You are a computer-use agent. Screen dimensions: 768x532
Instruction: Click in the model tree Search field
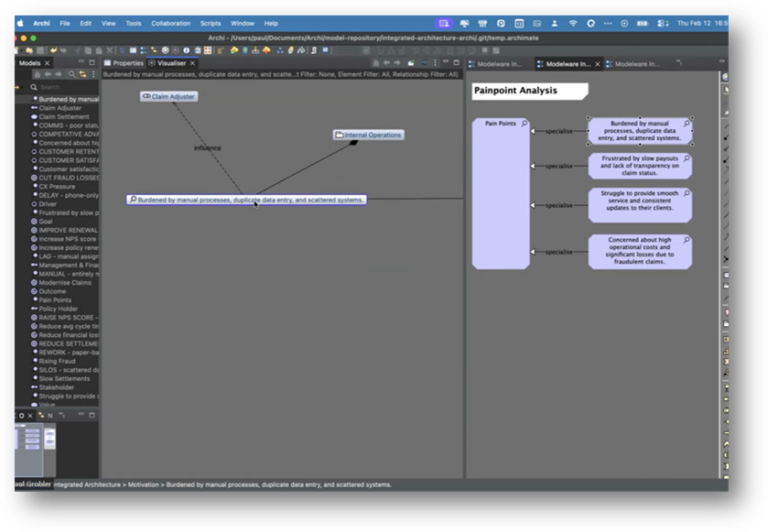(x=64, y=87)
